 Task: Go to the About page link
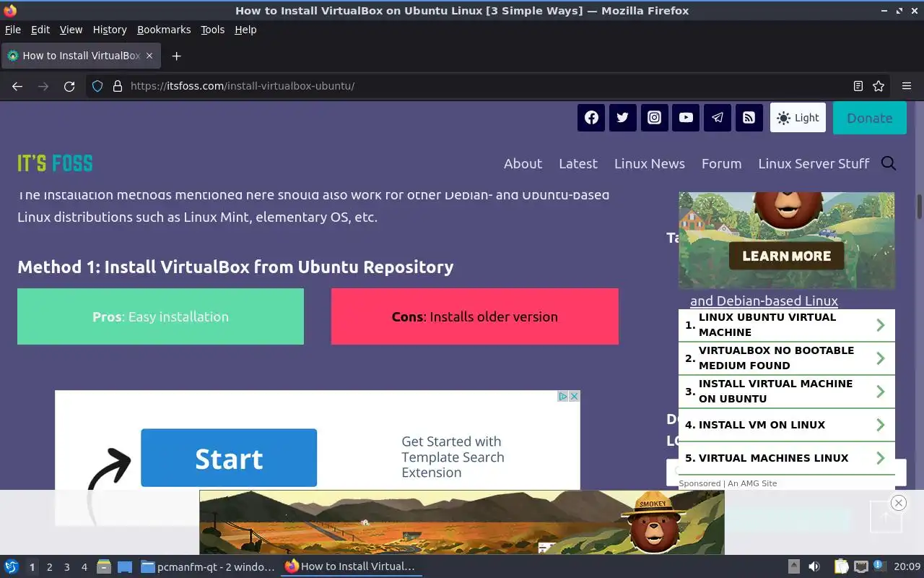523,163
